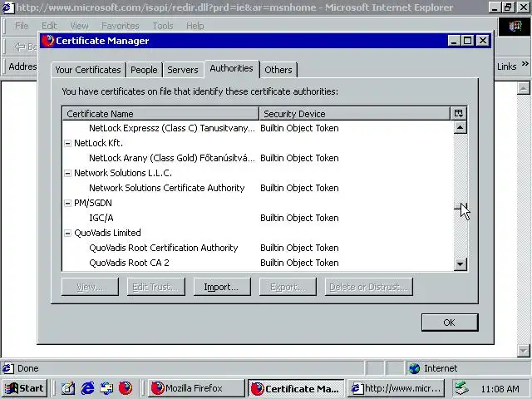Viewport: 532px width, 399px height.
Task: Collapse the PM/SGDN group
Action: point(67,203)
